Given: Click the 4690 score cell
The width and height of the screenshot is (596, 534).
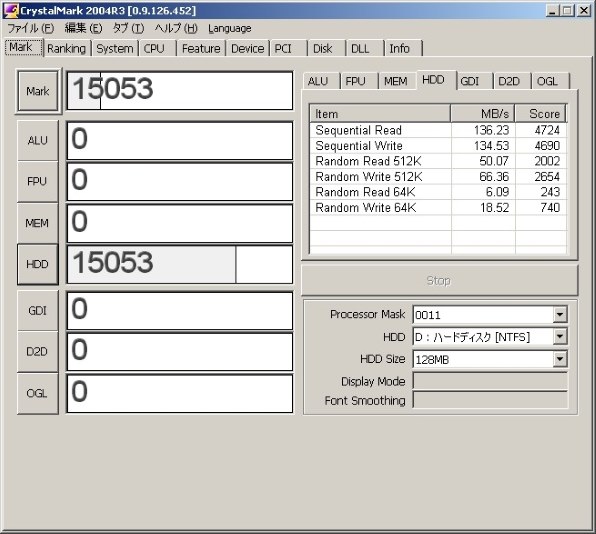Looking at the screenshot, I should (541, 146).
